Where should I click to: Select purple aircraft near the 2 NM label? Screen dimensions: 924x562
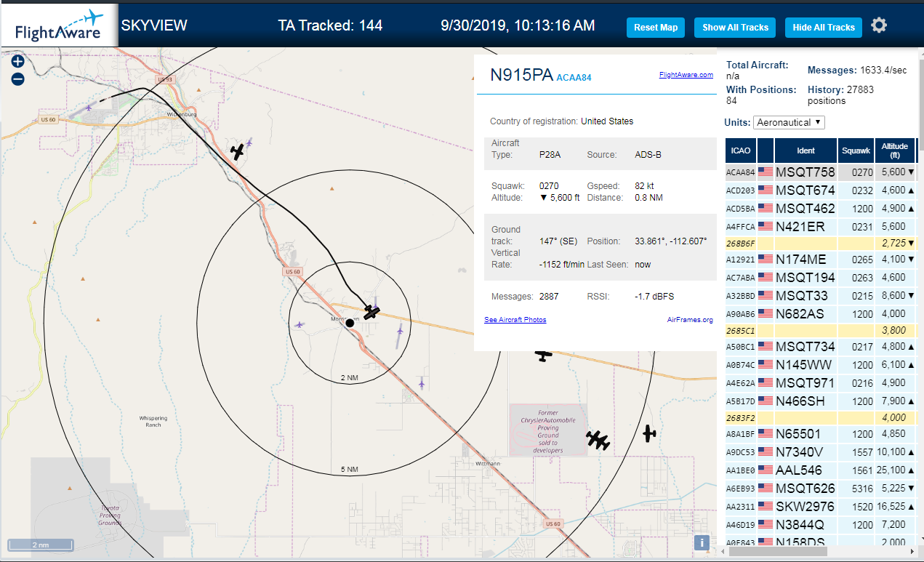(422, 382)
